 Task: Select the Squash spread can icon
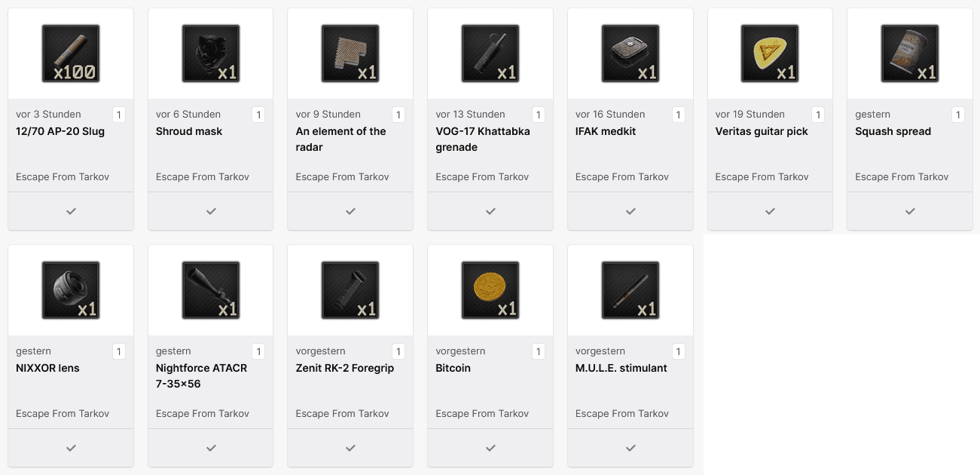[910, 54]
